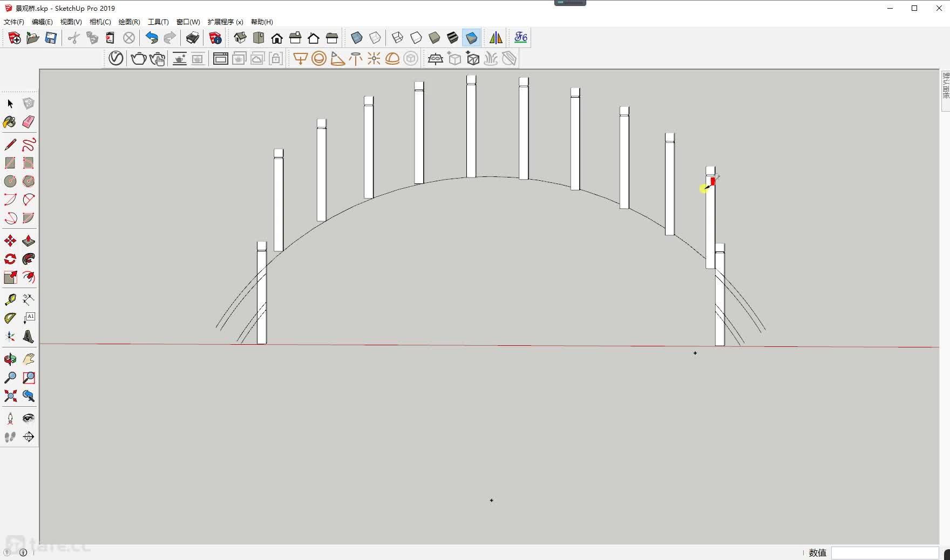Viewport: 950px width, 560px height.
Task: Choose the Look Around eye tool
Action: tap(29, 419)
